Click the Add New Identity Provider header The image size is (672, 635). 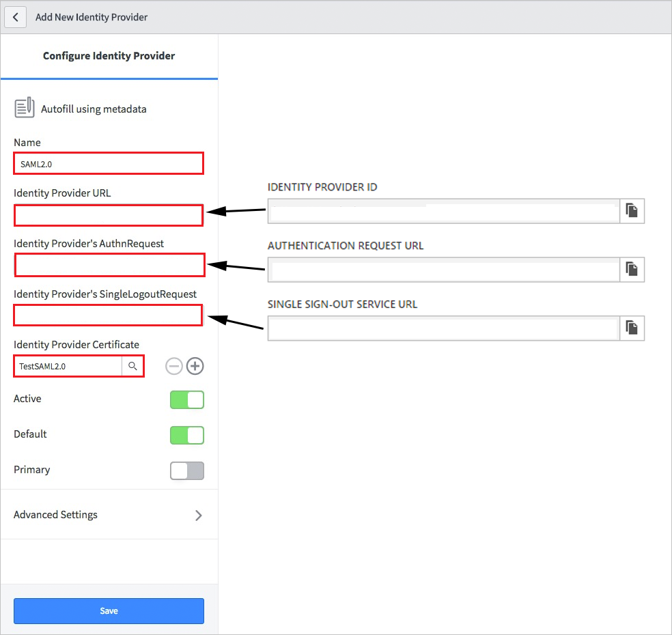pos(91,17)
